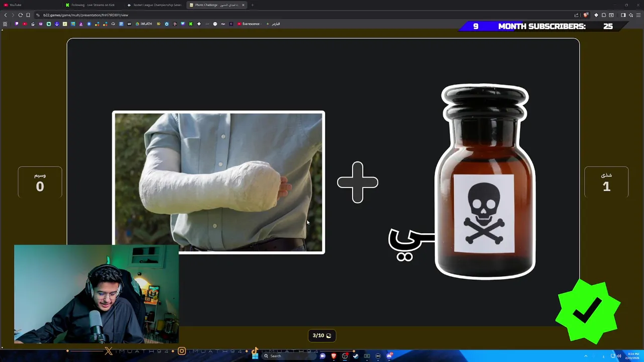Open the Windows Start menu
Image resolution: width=644 pixels, height=362 pixels.
click(255, 356)
